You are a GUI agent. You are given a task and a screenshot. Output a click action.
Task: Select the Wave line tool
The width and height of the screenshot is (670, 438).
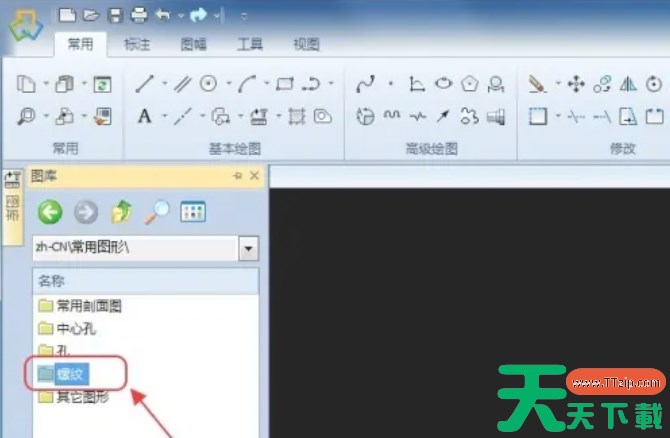(x=391, y=115)
